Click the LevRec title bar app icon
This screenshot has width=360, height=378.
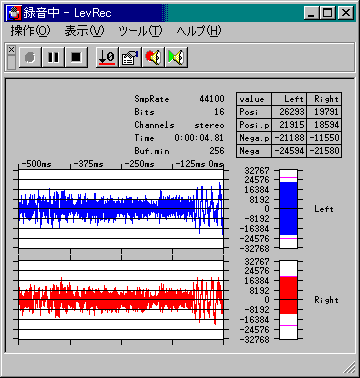pos(14,13)
